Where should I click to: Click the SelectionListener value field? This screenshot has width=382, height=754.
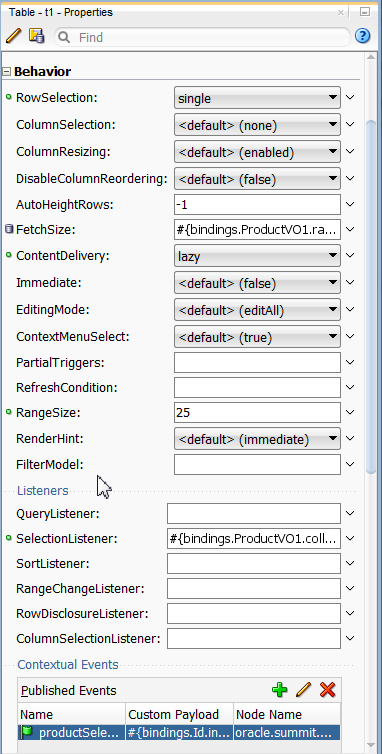pos(254,538)
